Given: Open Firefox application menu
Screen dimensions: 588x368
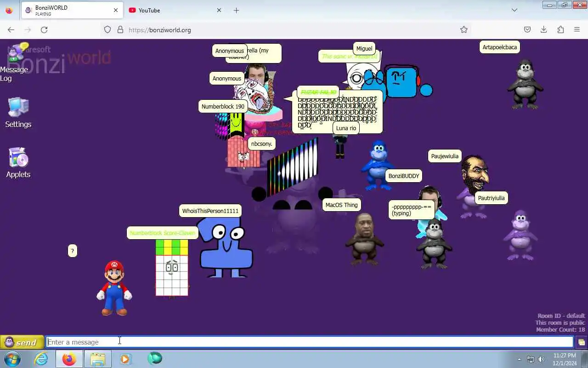Looking at the screenshot, I should pos(577,29).
